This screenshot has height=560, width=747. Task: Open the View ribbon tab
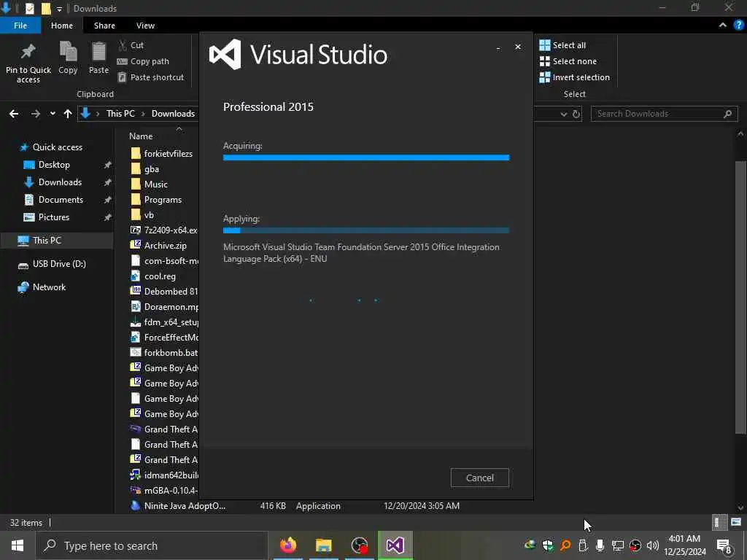pos(145,26)
